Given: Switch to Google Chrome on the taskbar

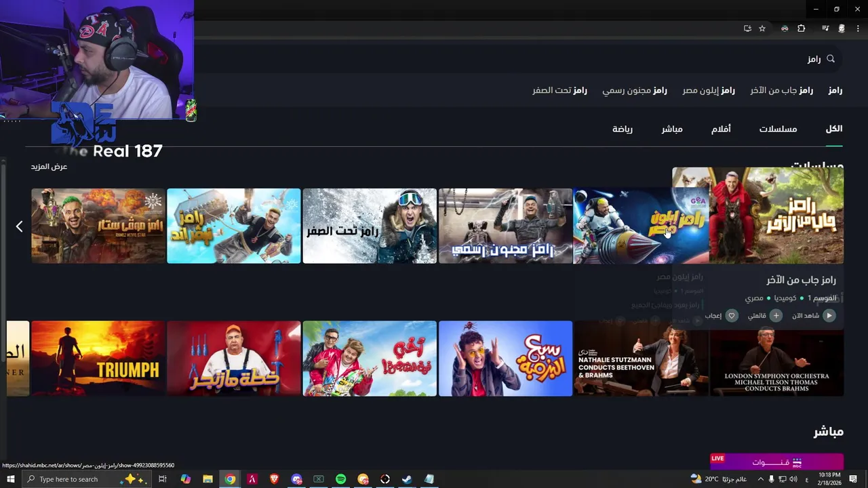Looking at the screenshot, I should click(x=231, y=479).
